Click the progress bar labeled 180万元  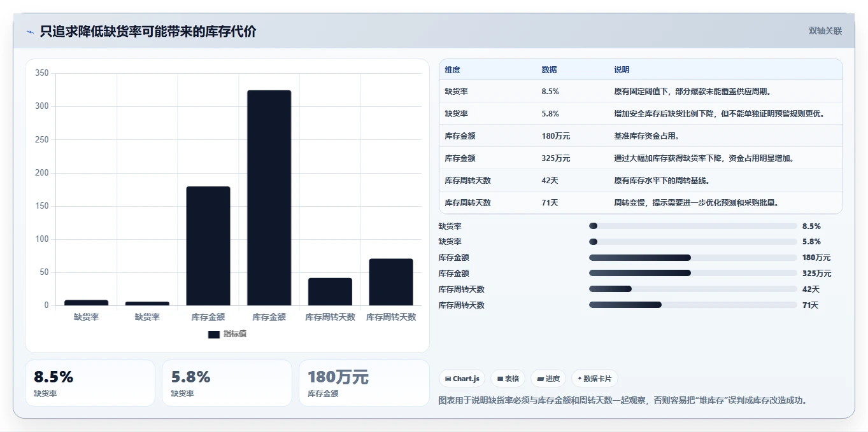[693, 258]
